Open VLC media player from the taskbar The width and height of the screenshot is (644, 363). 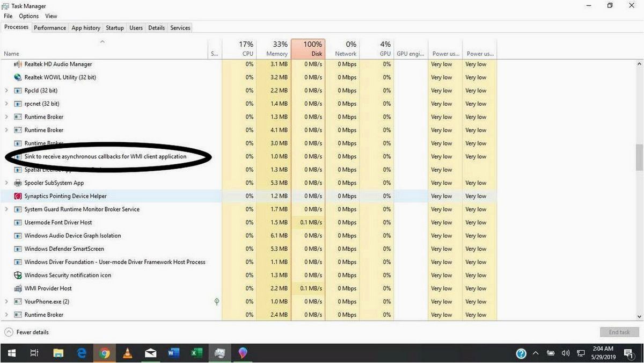pyautogui.click(x=128, y=353)
